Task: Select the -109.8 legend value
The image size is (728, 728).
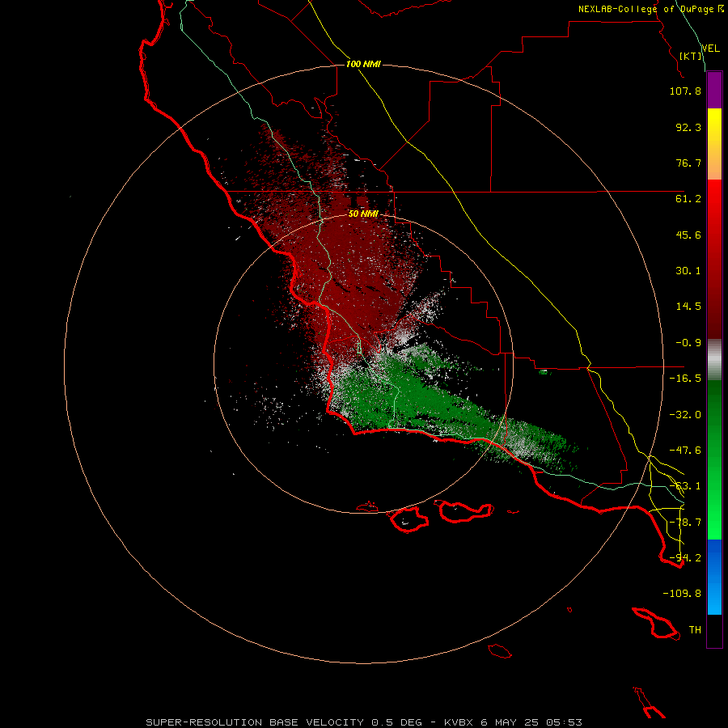Action: tap(682, 594)
